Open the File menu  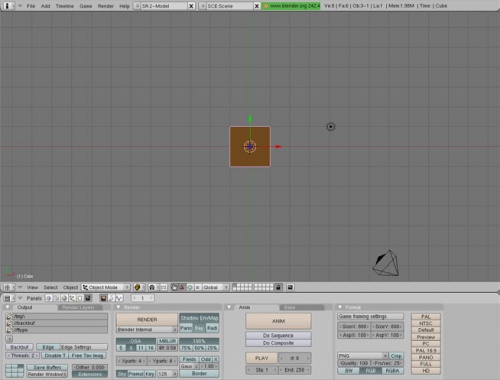coord(31,6)
